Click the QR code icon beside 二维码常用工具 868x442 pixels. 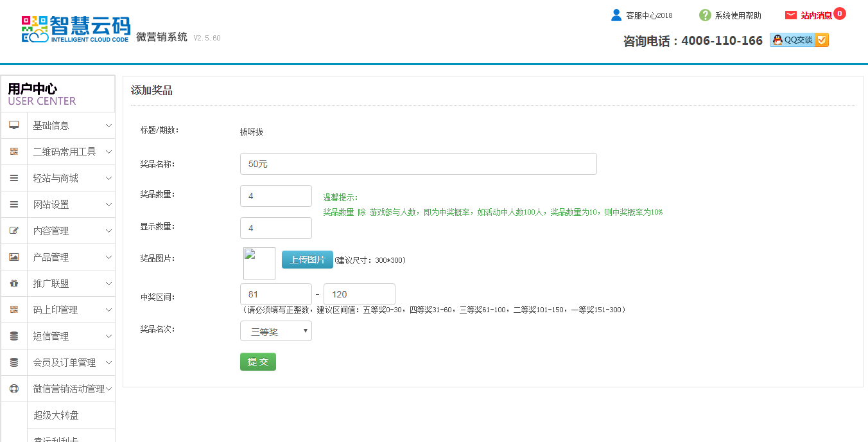click(x=14, y=152)
